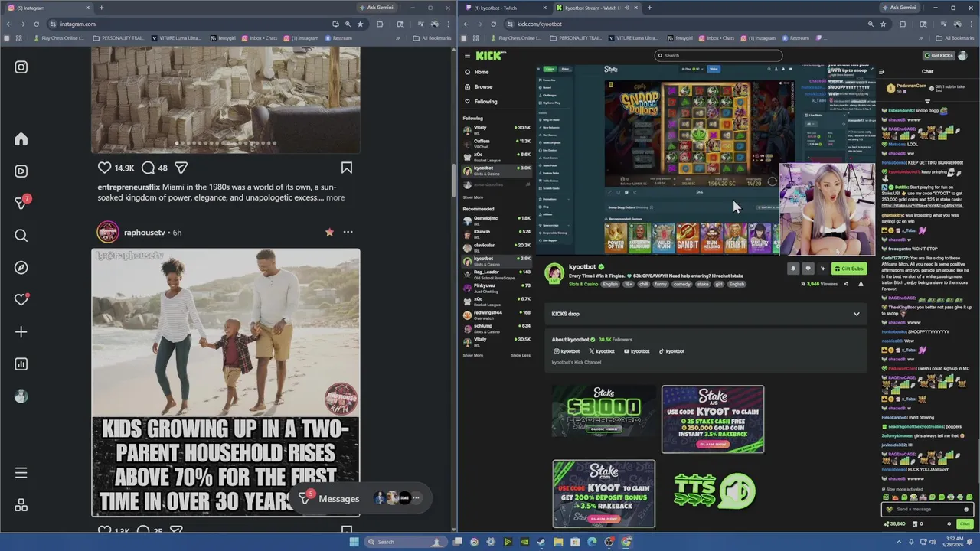
Task: Collapse the Kick chat panel
Action: (882, 71)
